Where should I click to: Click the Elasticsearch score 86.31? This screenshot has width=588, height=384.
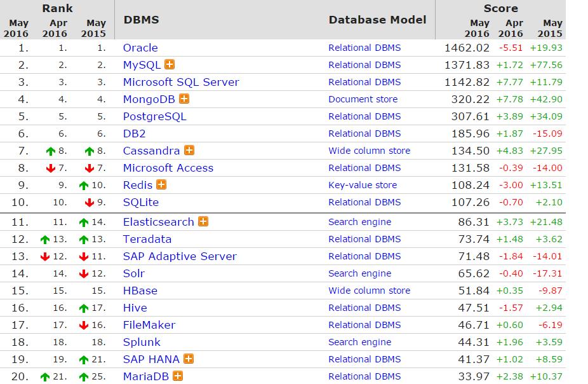474,222
